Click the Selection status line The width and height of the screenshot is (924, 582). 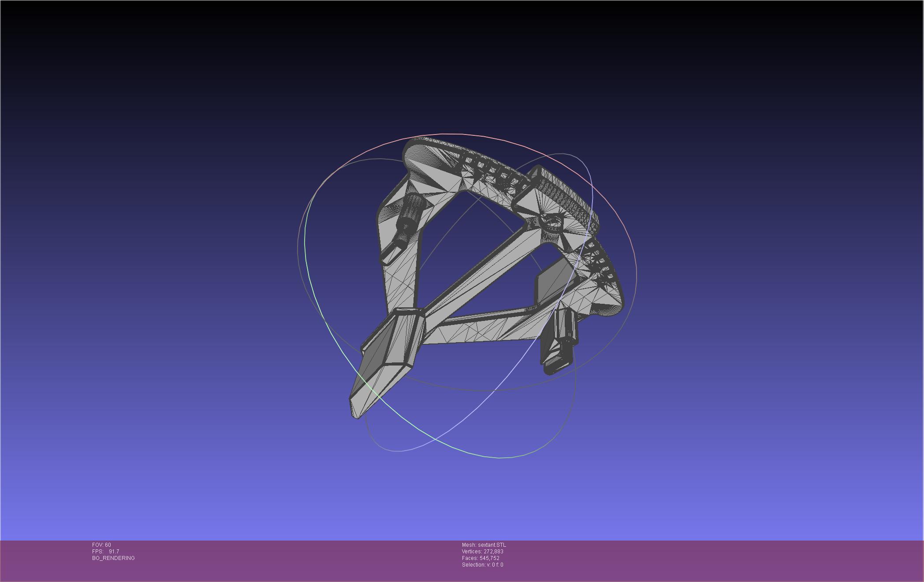[482, 565]
